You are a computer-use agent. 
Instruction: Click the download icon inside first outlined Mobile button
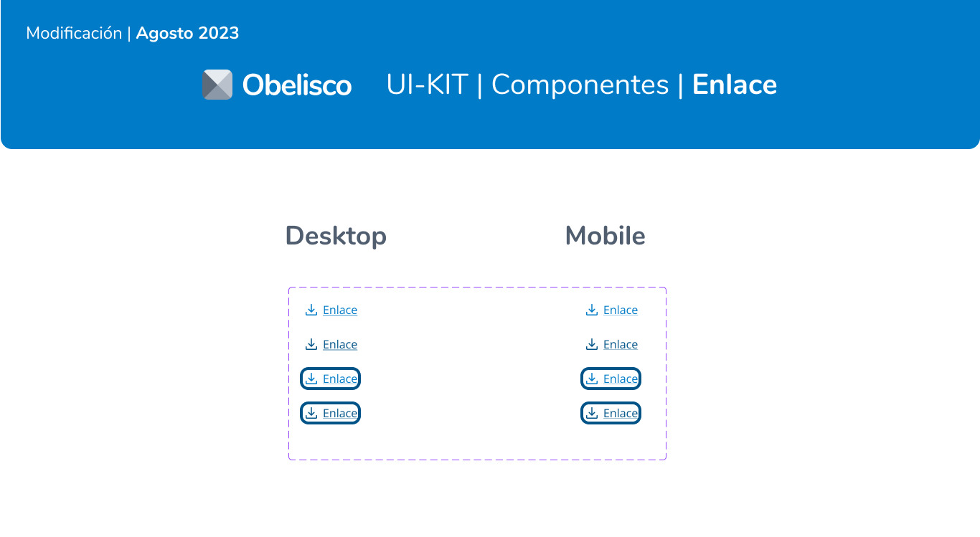coord(592,379)
